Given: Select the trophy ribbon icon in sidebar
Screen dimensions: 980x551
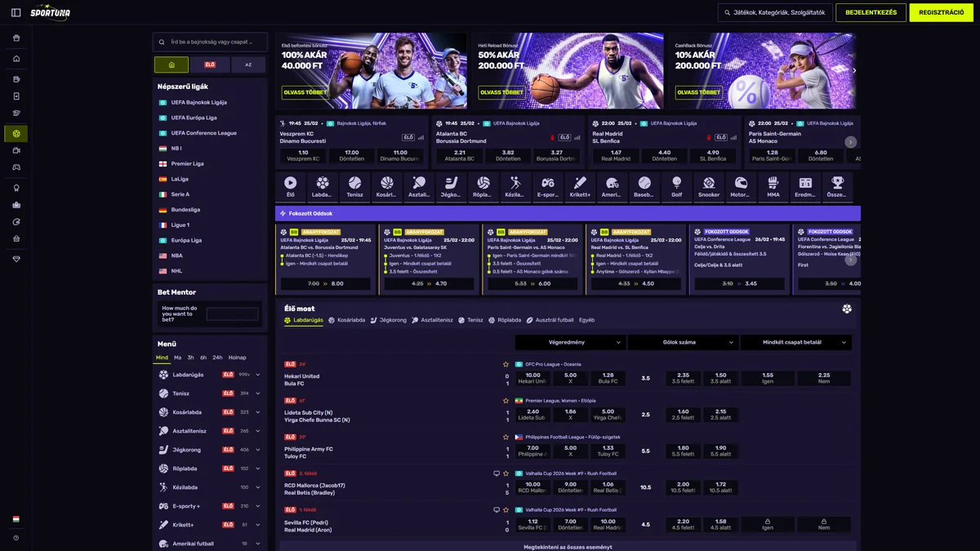Looking at the screenshot, I should pyautogui.click(x=16, y=188).
